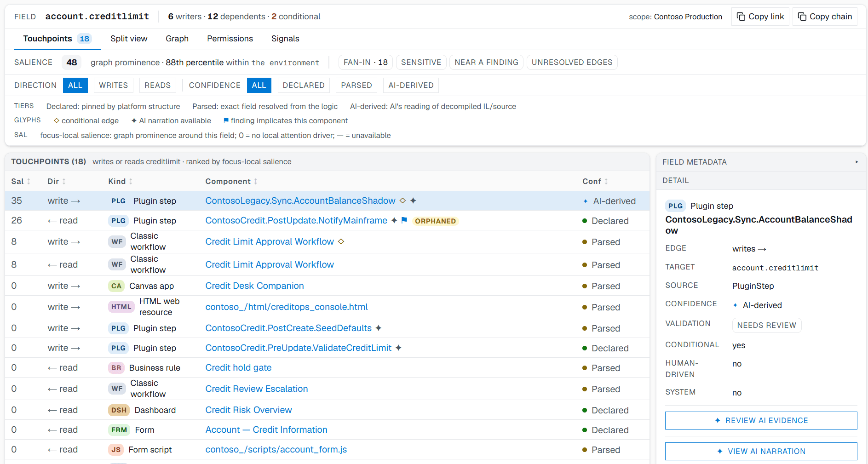Click the NEAR A FINDING chip
The image size is (868, 464).
pos(486,62)
